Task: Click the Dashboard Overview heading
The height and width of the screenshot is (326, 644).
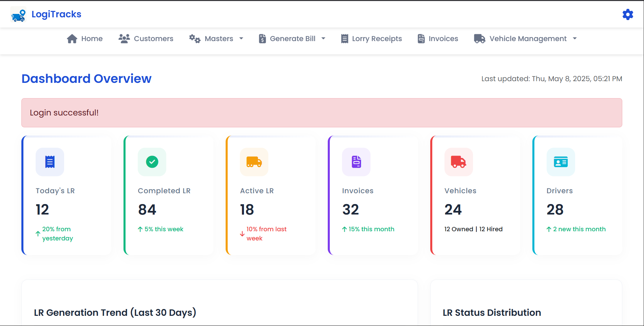Action: 87,79
